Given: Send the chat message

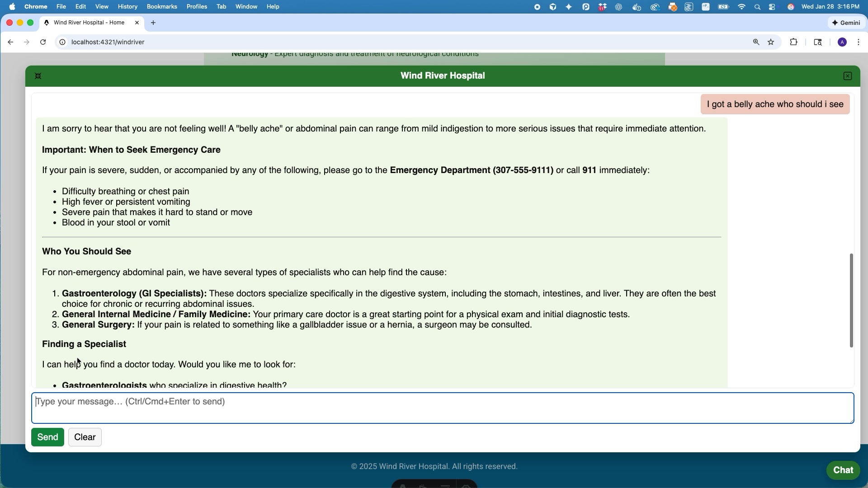Looking at the screenshot, I should coord(47,437).
